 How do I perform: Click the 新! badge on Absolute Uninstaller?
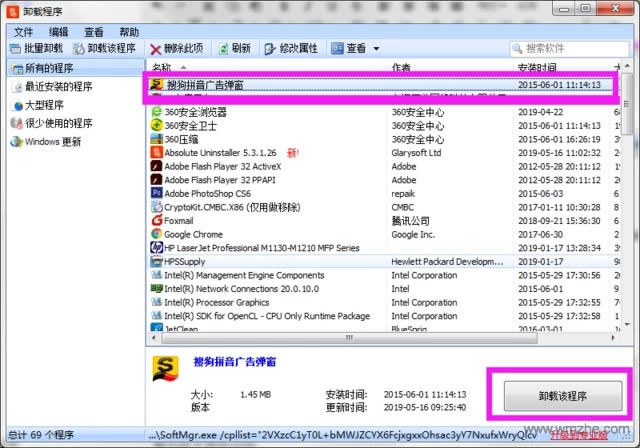pos(293,153)
